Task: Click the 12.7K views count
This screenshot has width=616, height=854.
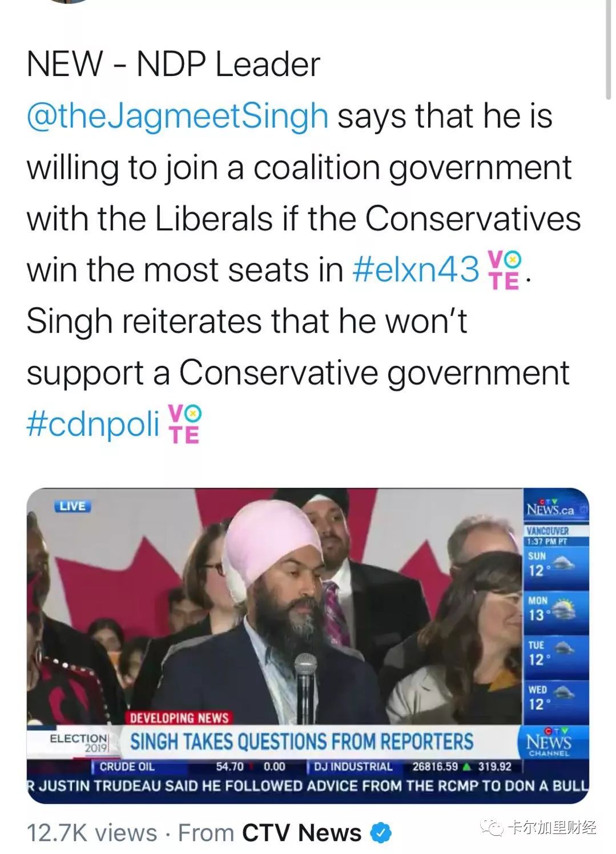Action: pyautogui.click(x=92, y=833)
